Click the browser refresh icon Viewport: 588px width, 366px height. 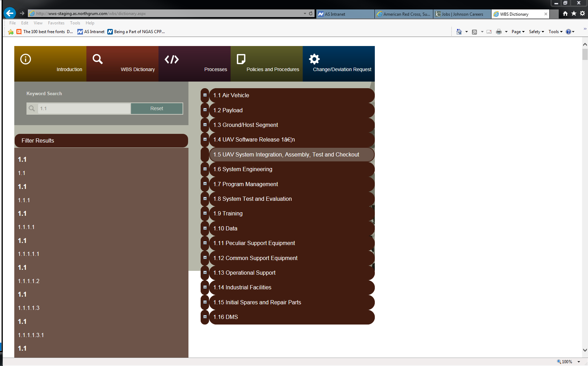point(311,14)
